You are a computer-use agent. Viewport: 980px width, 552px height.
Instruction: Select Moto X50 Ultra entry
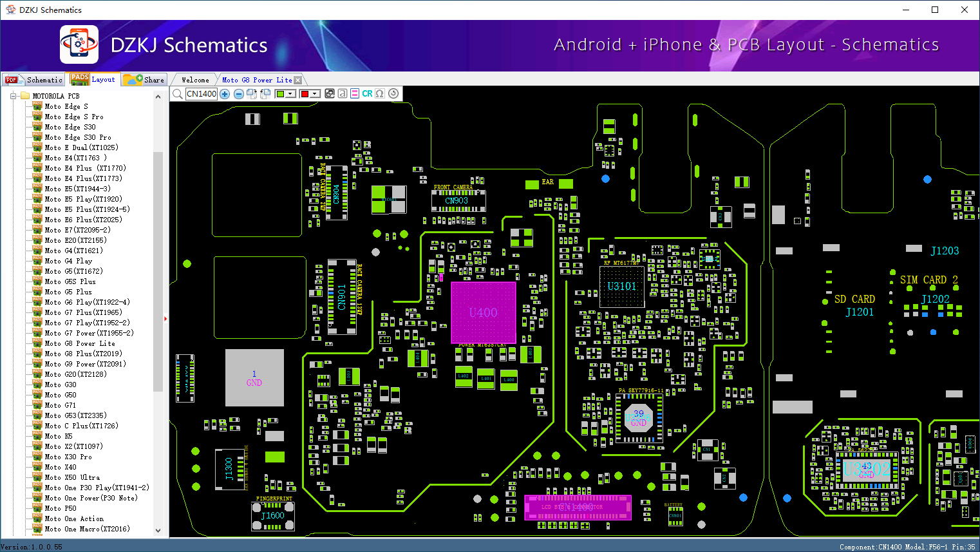tap(72, 477)
